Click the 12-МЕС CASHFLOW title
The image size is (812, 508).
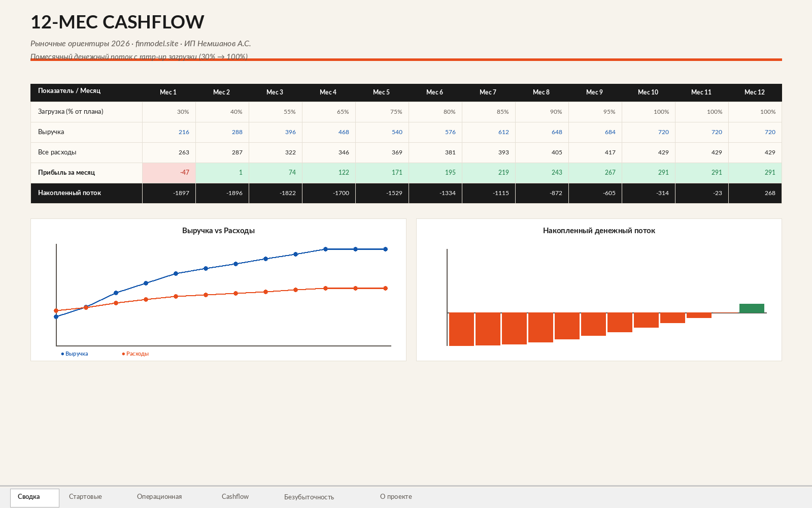(117, 22)
